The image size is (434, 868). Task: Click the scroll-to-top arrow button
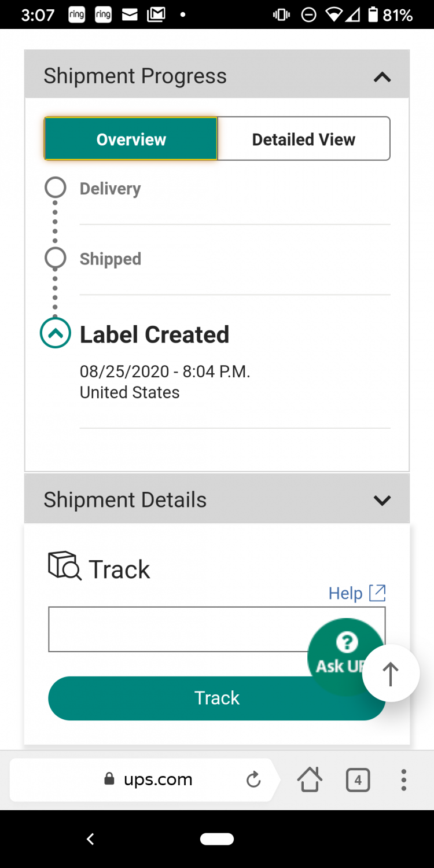click(391, 674)
